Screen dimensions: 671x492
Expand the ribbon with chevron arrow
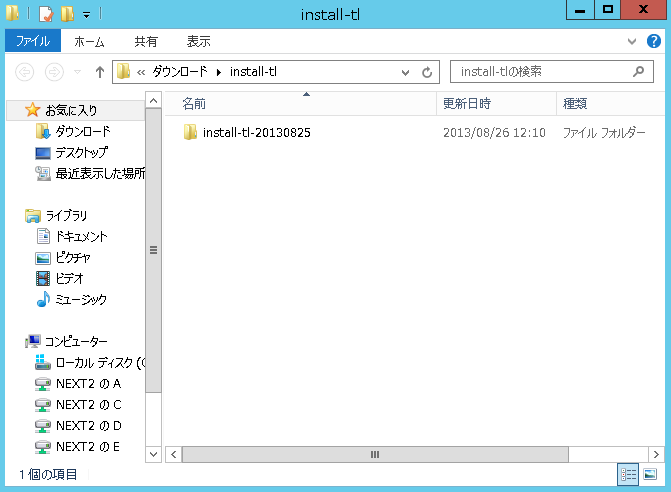pos(631,41)
